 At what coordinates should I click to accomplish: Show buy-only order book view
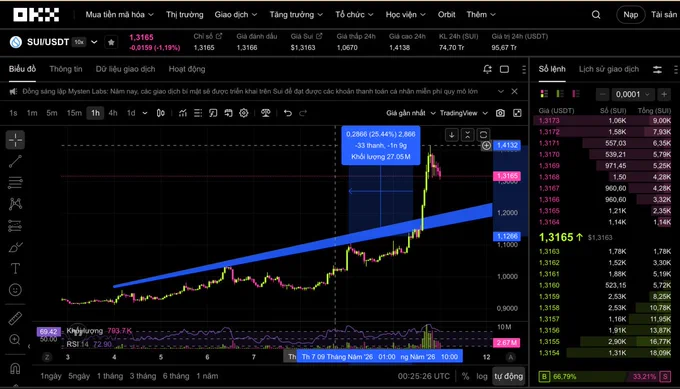click(x=560, y=94)
